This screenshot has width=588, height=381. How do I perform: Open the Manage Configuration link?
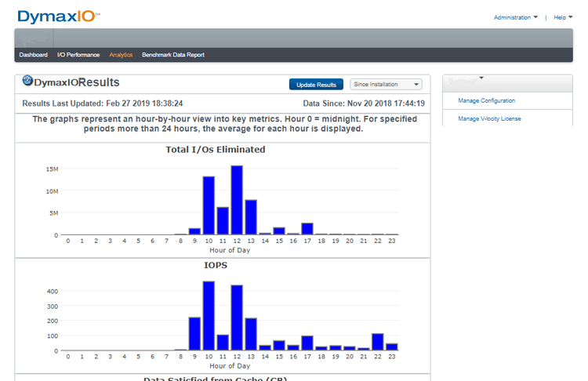(x=486, y=100)
